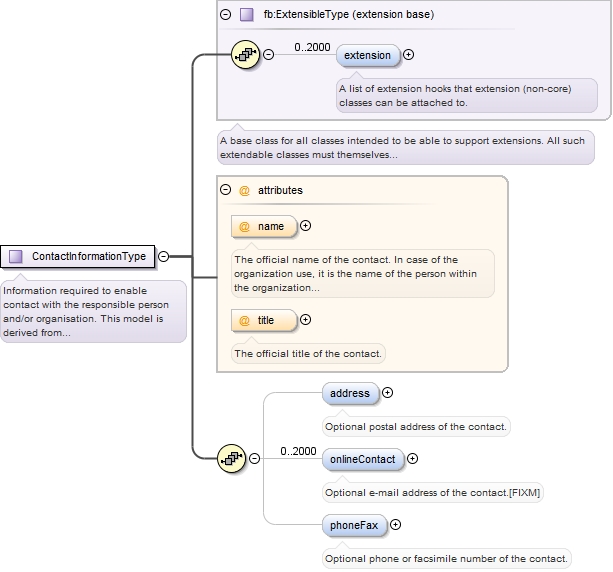Click the @ symbol in title attribute

tap(244, 320)
